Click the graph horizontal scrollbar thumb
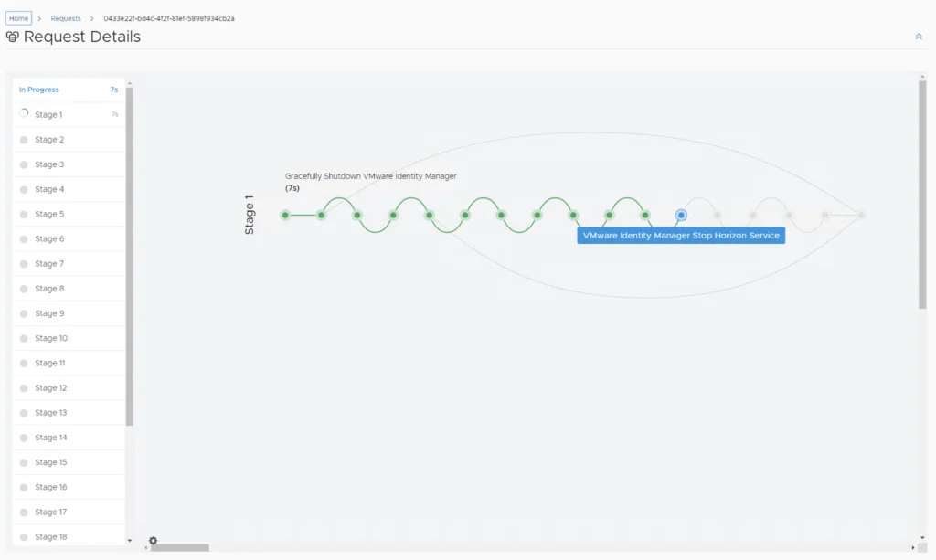The height and width of the screenshot is (560, 936). click(180, 547)
